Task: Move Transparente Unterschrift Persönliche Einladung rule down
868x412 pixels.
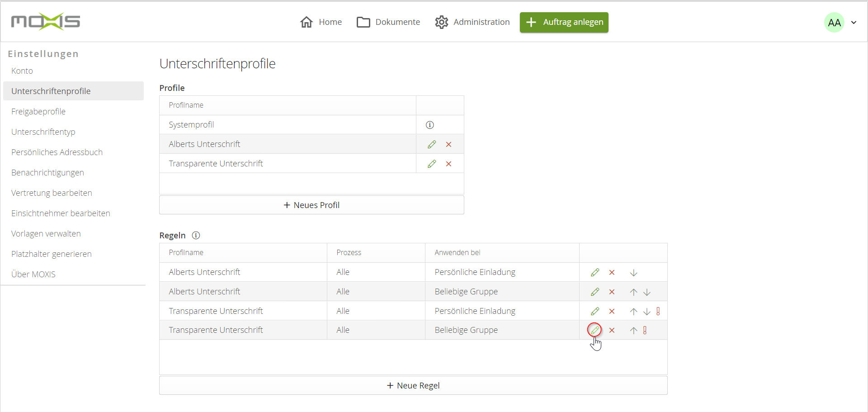Action: (647, 311)
